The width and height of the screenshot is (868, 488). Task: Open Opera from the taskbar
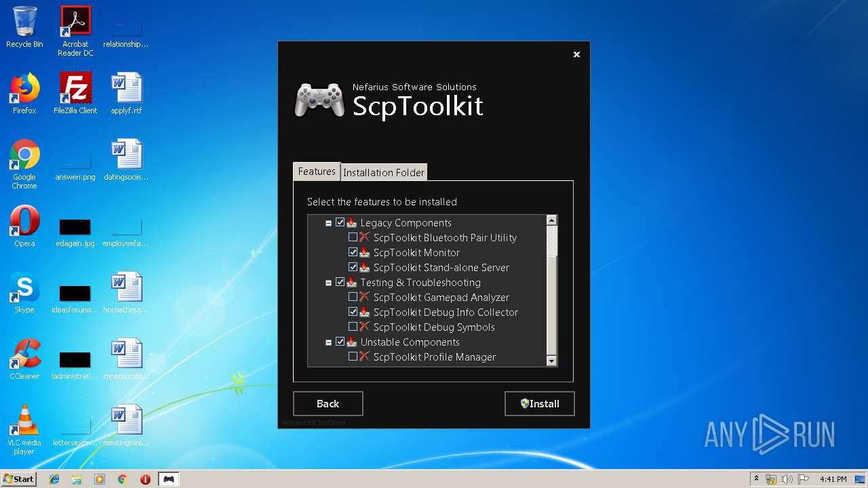tap(145, 479)
